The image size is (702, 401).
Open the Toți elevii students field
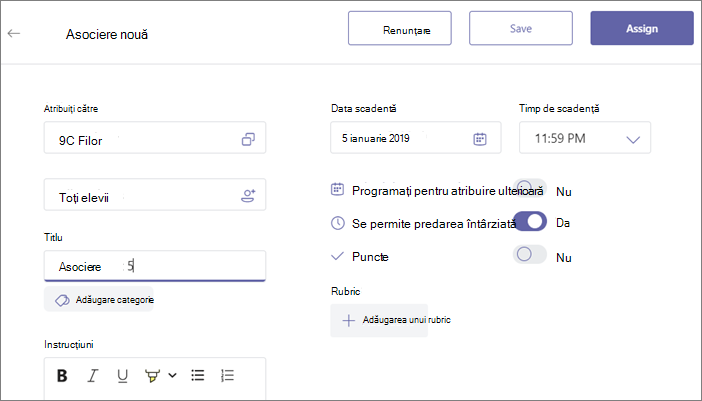click(x=155, y=195)
